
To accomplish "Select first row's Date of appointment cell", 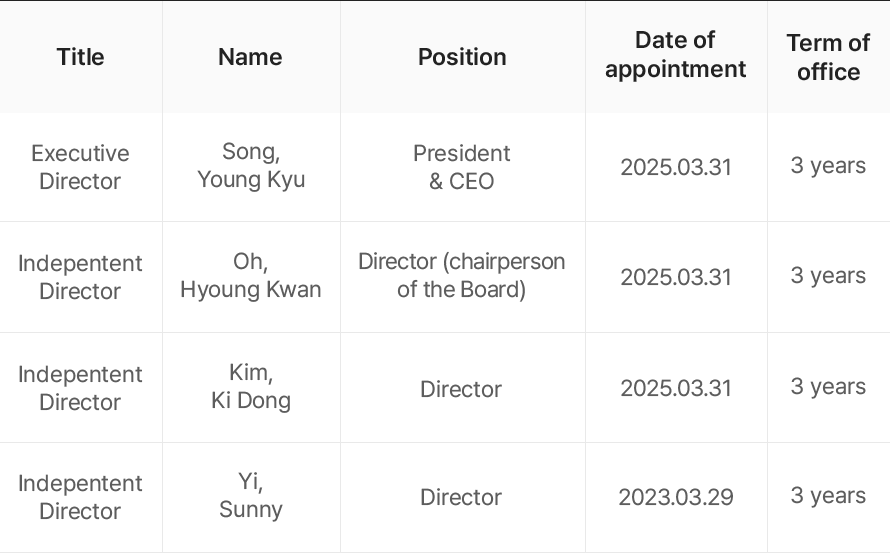I will click(675, 167).
